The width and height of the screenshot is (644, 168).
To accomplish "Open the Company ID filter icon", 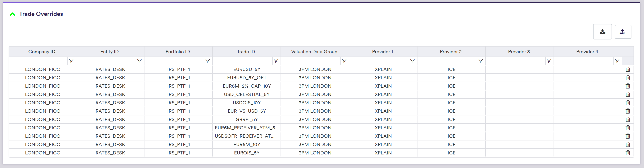I will pos(71,61).
